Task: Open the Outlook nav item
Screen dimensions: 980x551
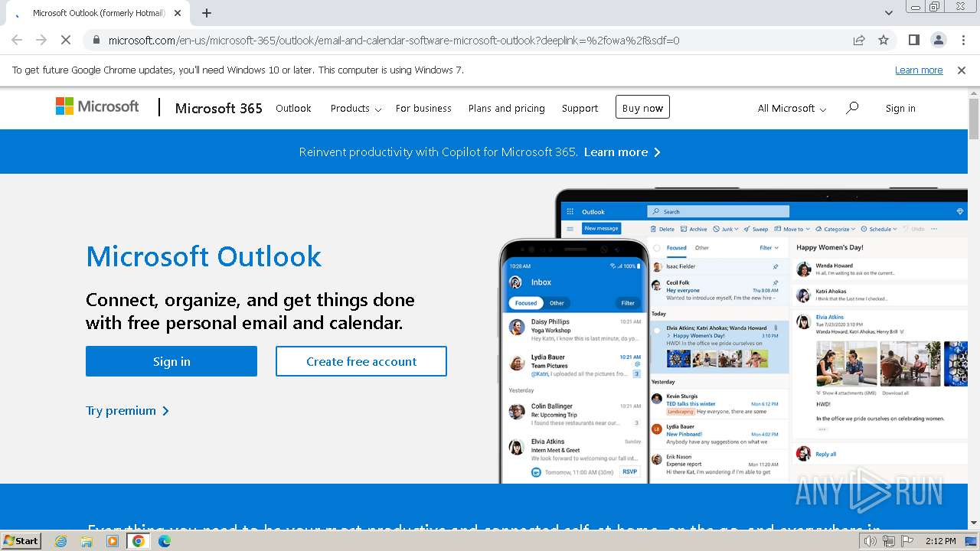Action: [293, 109]
